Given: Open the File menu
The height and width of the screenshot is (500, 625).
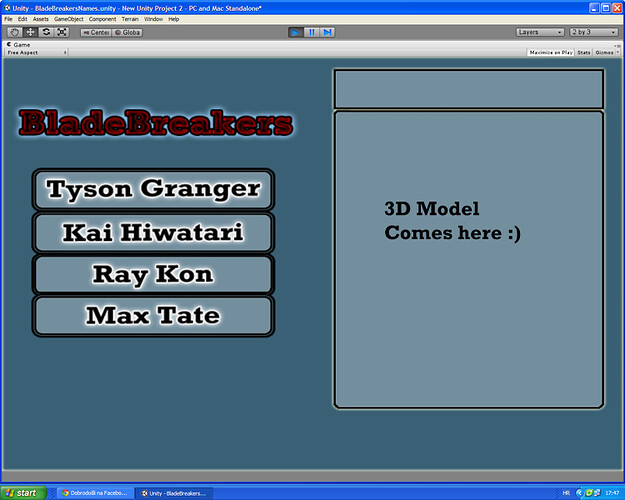Looking at the screenshot, I should point(8,19).
